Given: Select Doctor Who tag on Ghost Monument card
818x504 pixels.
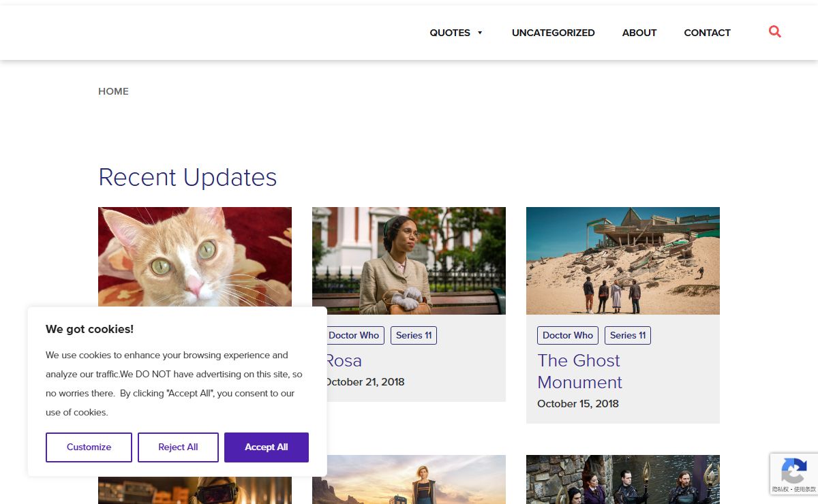Looking at the screenshot, I should tap(568, 335).
